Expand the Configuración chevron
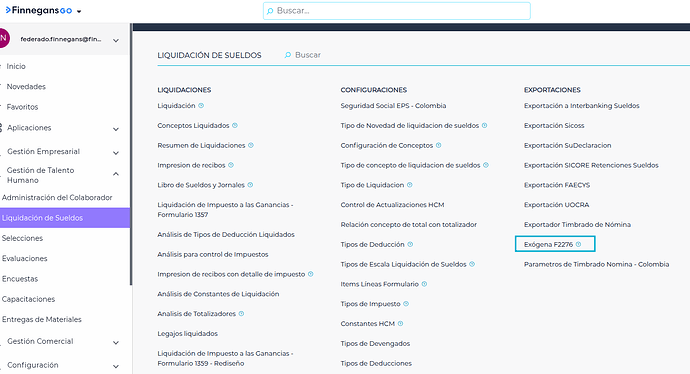The image size is (690, 374). coord(116,366)
